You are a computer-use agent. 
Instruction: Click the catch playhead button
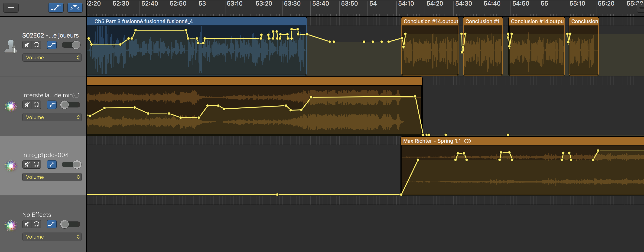75,8
